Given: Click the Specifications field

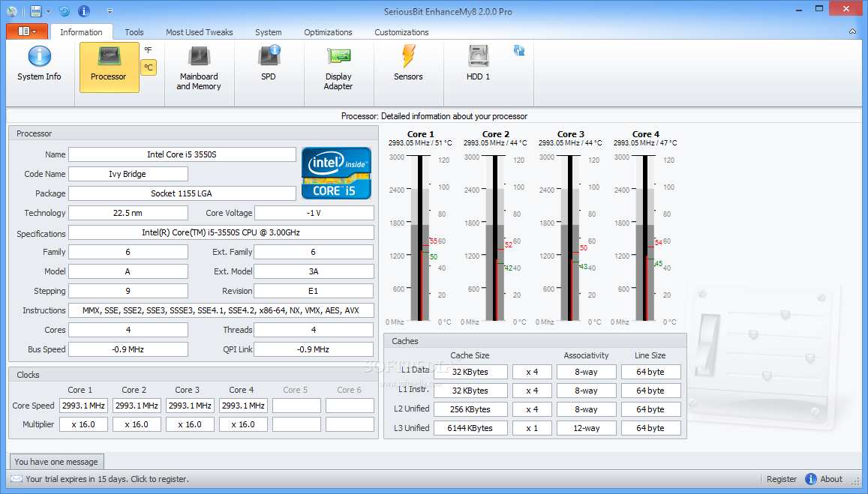Looking at the screenshot, I should [x=221, y=232].
